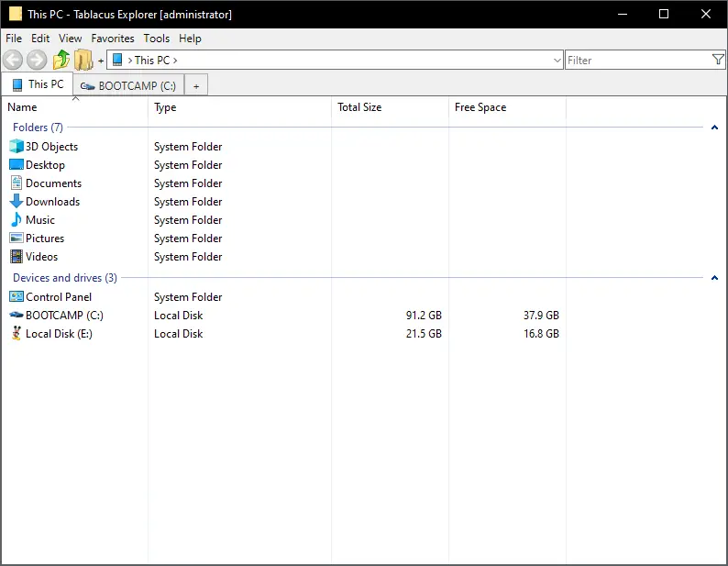Click the plus button beside the folders icon

(x=101, y=61)
